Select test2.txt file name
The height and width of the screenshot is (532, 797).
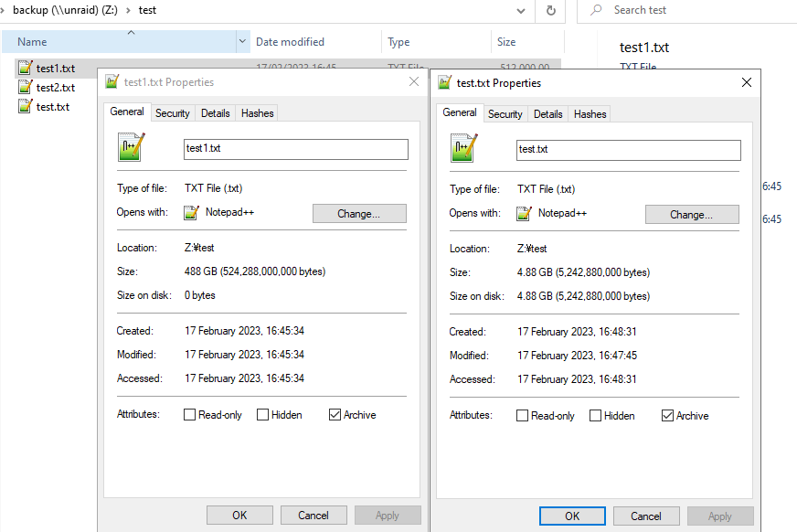(x=56, y=88)
